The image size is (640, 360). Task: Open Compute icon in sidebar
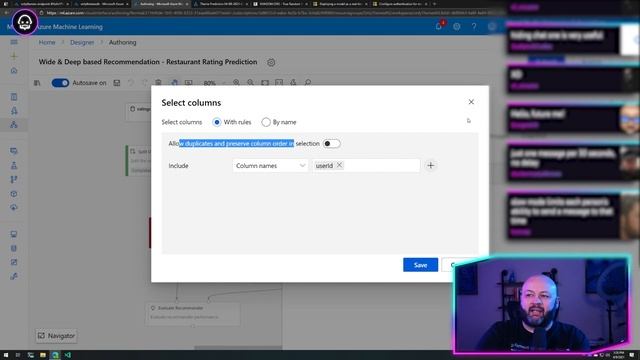click(x=14, y=234)
